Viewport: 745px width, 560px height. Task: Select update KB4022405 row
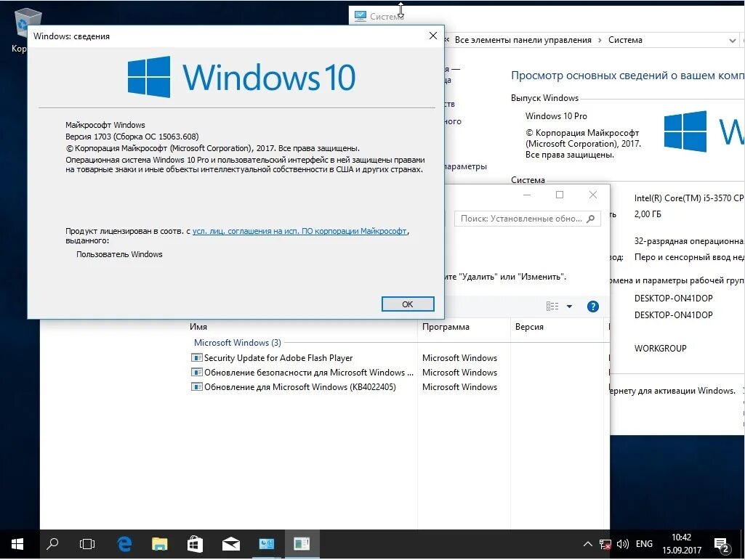(x=299, y=386)
